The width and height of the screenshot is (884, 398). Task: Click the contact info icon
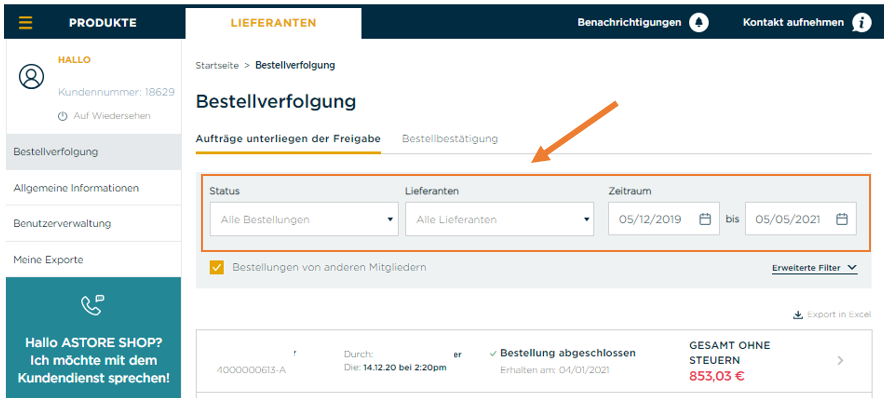click(x=861, y=23)
